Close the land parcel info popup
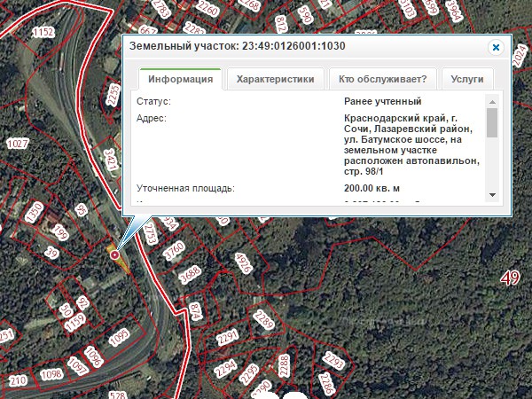 (x=496, y=47)
